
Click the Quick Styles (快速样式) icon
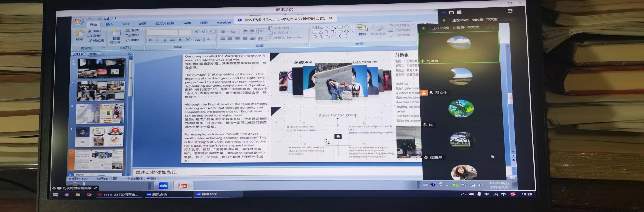pos(378,28)
